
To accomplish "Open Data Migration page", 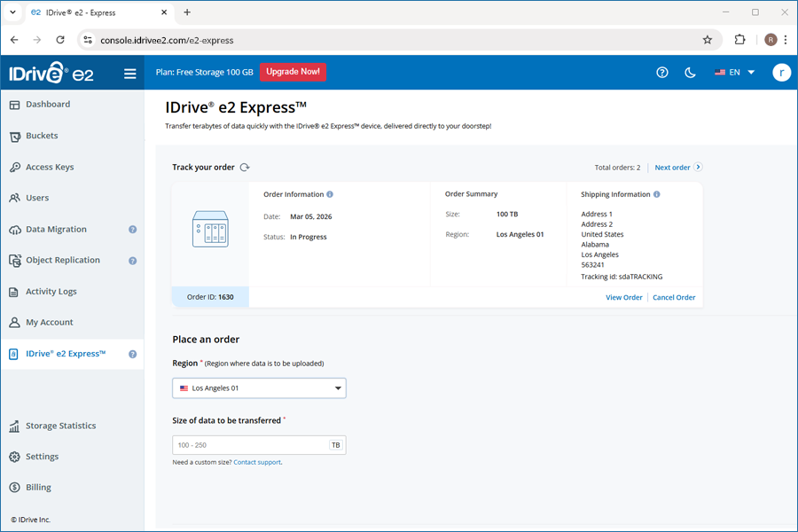I will [56, 229].
